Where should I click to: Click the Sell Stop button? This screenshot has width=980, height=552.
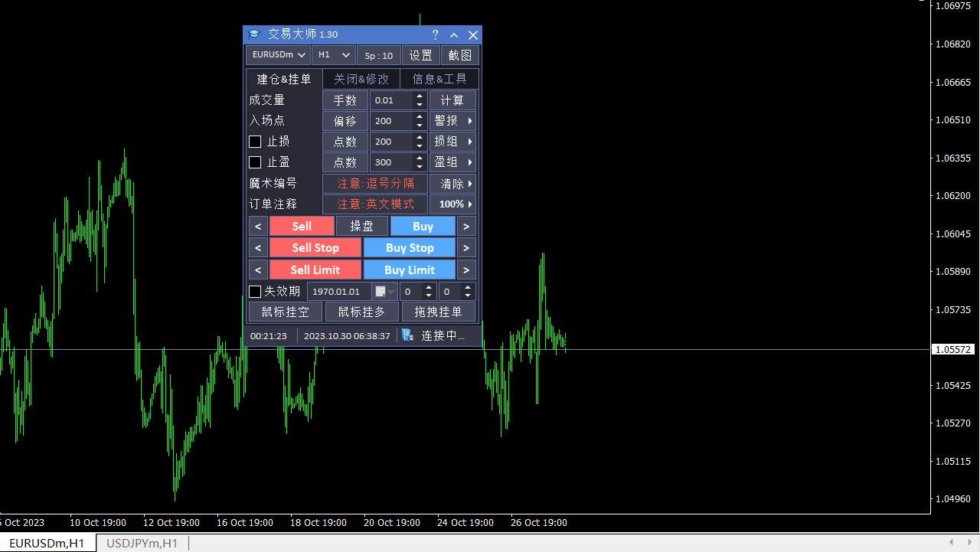tap(315, 247)
